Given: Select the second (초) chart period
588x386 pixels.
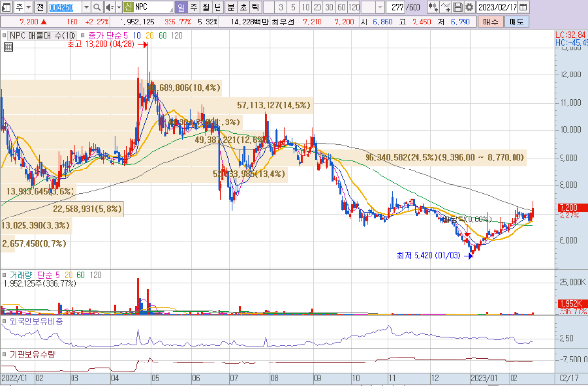Looking at the screenshot, I should [x=243, y=7].
